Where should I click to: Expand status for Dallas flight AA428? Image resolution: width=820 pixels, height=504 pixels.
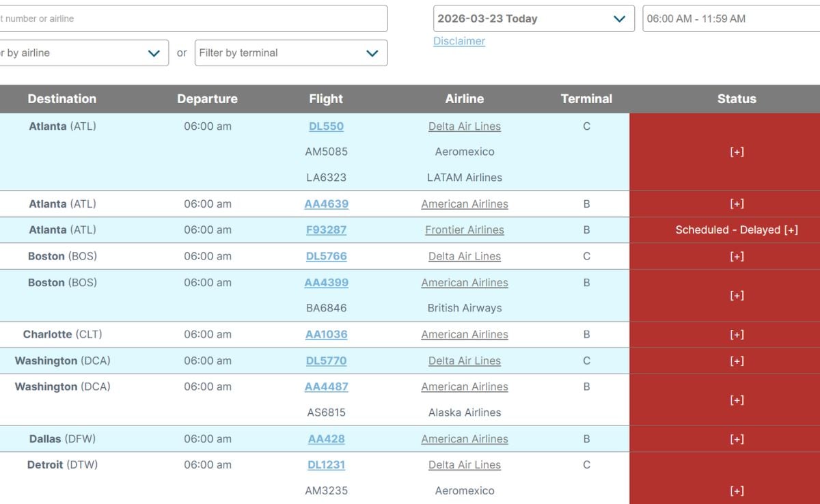tap(737, 439)
